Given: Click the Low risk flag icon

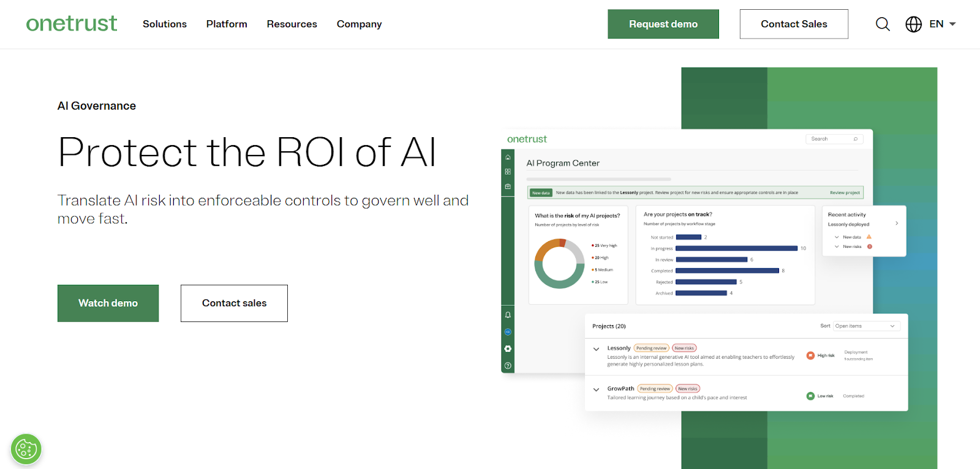Looking at the screenshot, I should pos(810,396).
